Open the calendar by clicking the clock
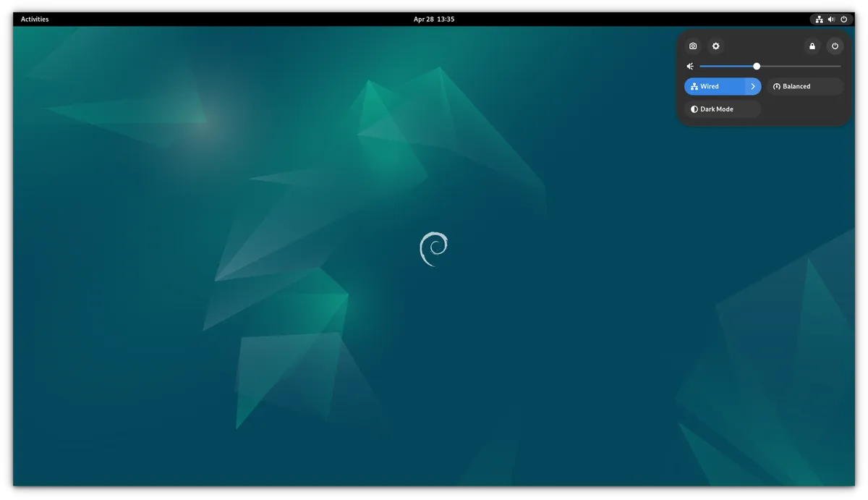Image resolution: width=868 pixels, height=500 pixels. [x=434, y=19]
